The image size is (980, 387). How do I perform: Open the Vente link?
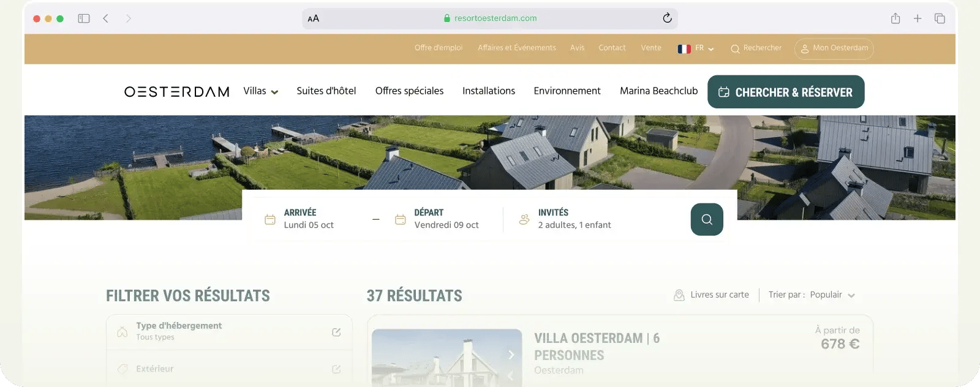651,48
